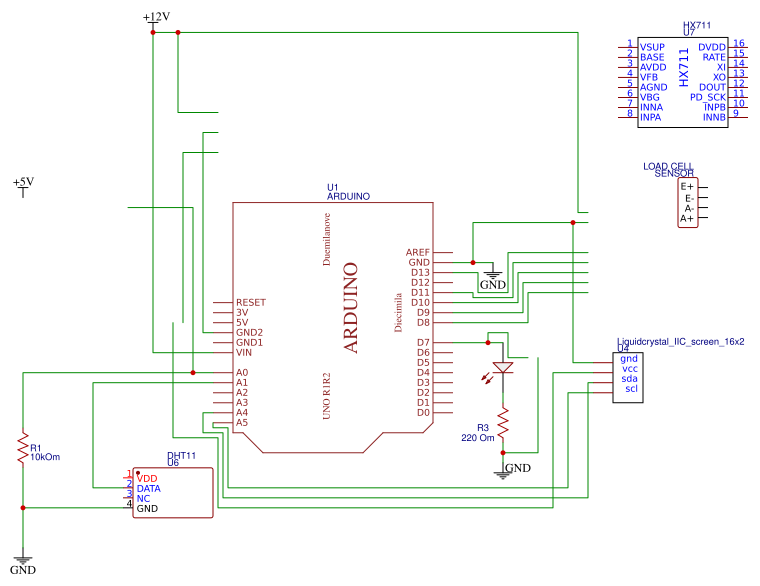The image size is (760, 586).
Task: Click the HX711 'DOUT' pin label
Action: click(x=712, y=88)
